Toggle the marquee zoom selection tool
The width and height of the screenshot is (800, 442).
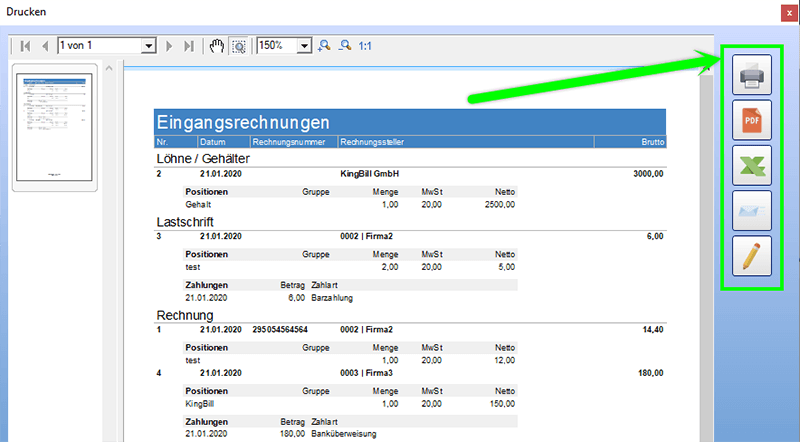238,46
